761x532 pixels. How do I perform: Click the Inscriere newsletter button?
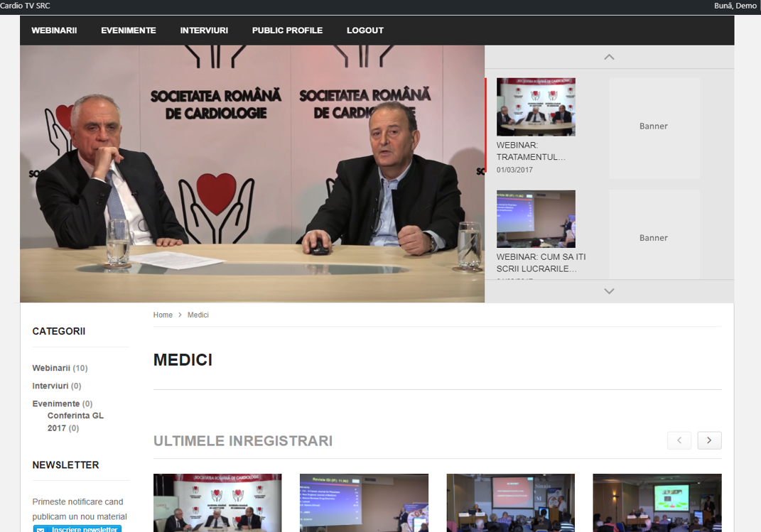point(77,528)
